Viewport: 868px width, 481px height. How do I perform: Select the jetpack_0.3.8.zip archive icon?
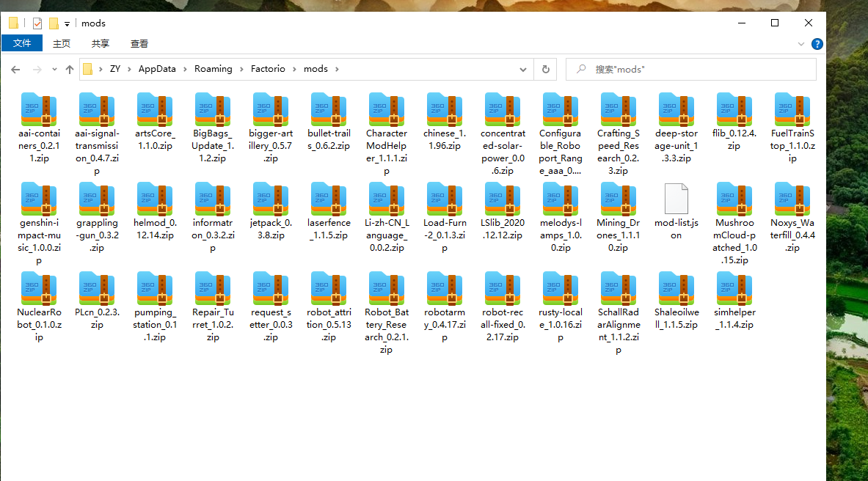[x=271, y=199]
